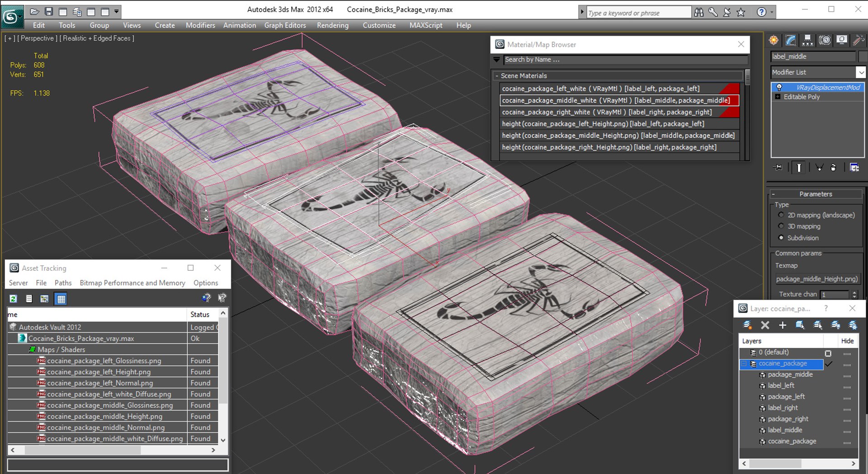868x474 pixels.
Task: Open Bitmap Performance and Memory menu
Action: click(x=132, y=283)
